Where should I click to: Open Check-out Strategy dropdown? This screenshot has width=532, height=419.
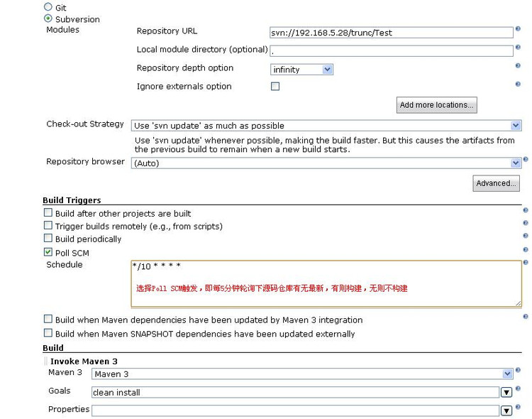point(326,126)
